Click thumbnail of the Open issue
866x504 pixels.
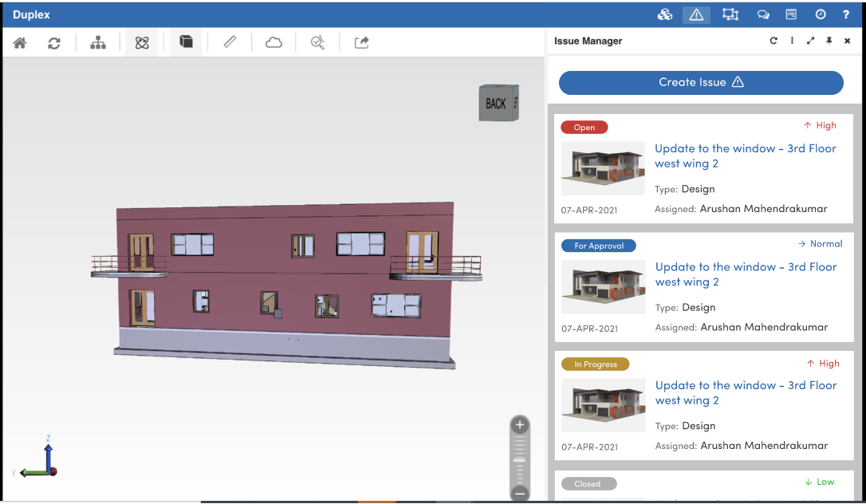603,168
